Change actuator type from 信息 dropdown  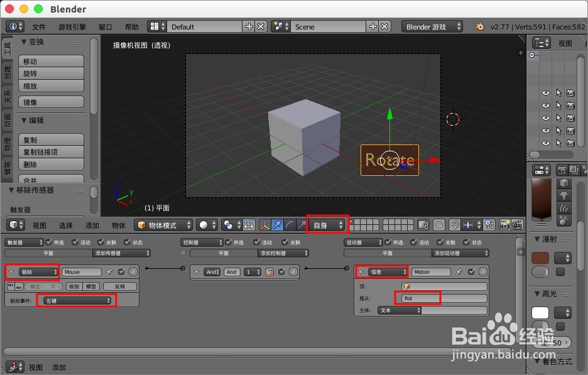pos(388,272)
